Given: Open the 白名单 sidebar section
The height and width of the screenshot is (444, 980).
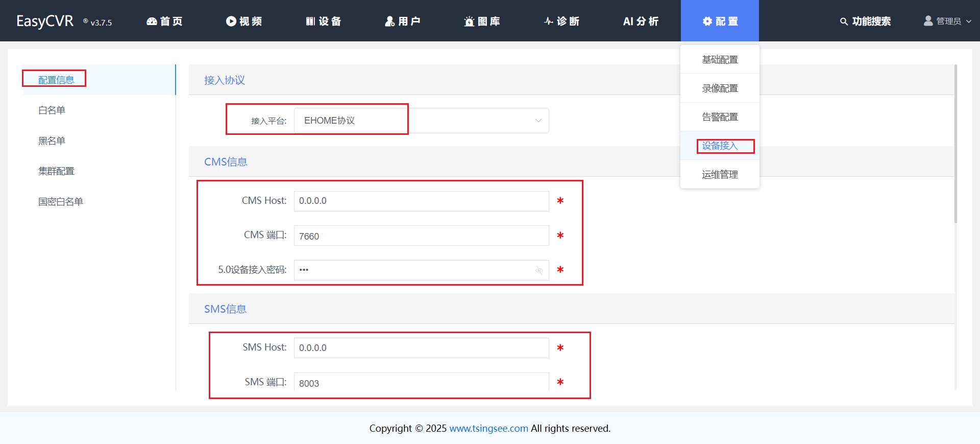Looking at the screenshot, I should (x=52, y=110).
